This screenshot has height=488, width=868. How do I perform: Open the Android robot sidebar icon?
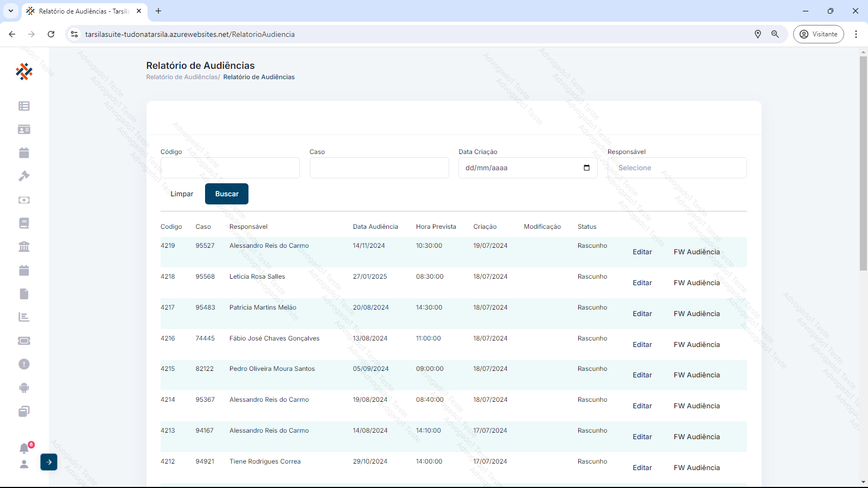(x=24, y=388)
